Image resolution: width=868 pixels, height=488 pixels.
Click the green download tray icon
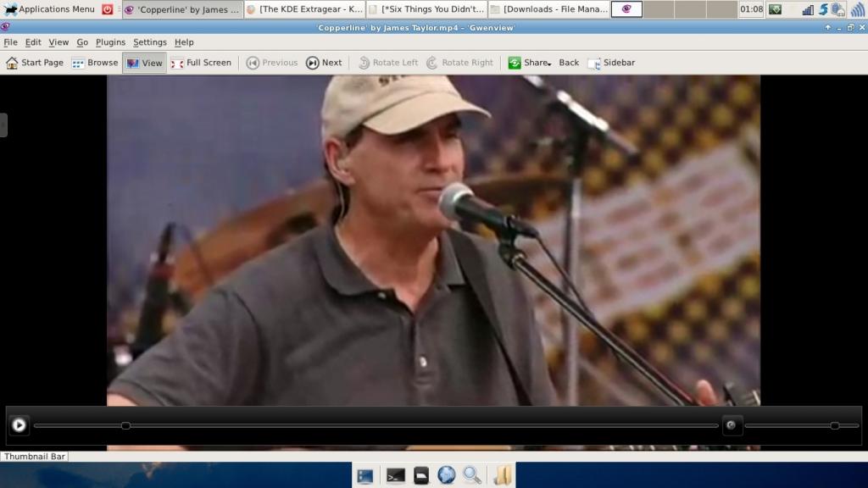[x=775, y=9]
